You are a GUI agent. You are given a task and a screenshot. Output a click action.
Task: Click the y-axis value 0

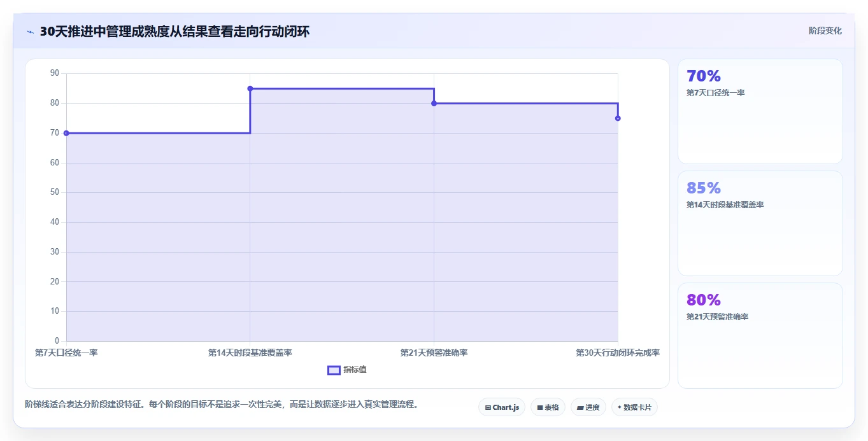click(x=57, y=341)
